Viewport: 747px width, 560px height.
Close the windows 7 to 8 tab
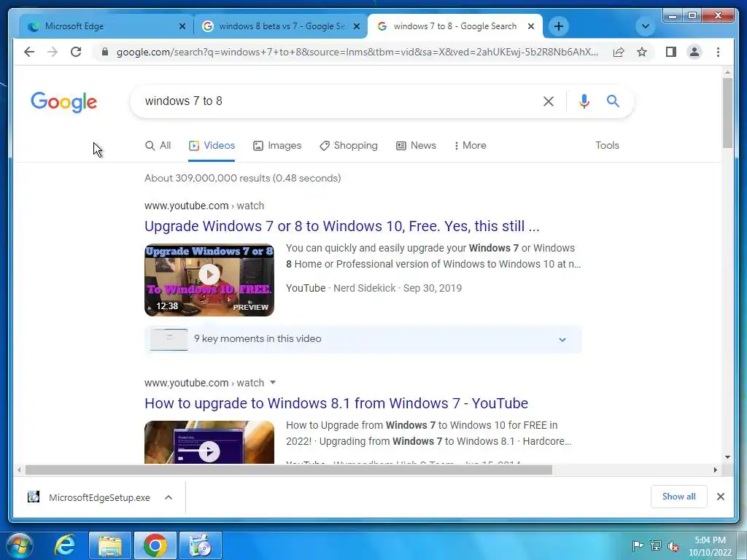tap(531, 26)
